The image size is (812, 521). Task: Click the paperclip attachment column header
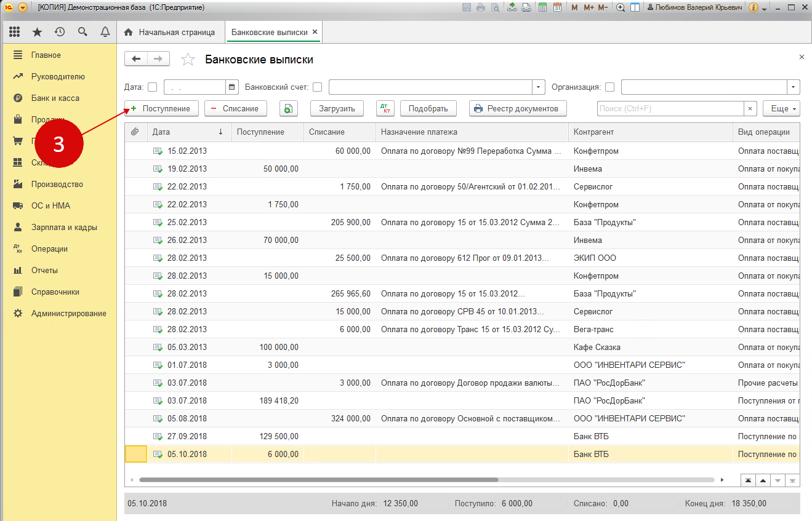135,132
